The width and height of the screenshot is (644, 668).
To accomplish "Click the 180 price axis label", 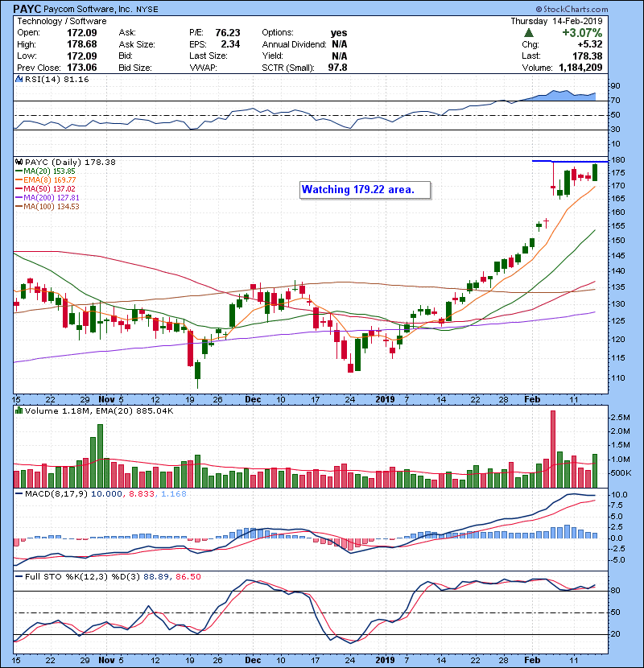I will pyautogui.click(x=618, y=160).
